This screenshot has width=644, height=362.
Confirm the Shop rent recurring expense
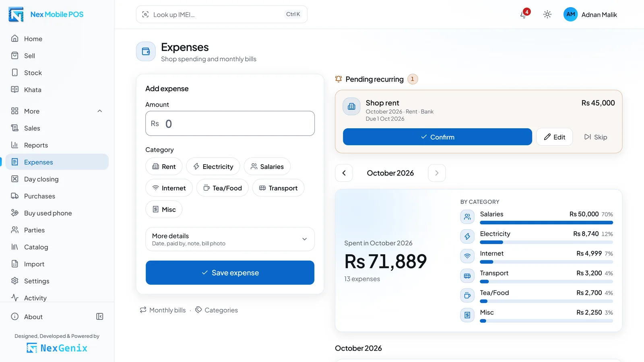pyautogui.click(x=438, y=137)
